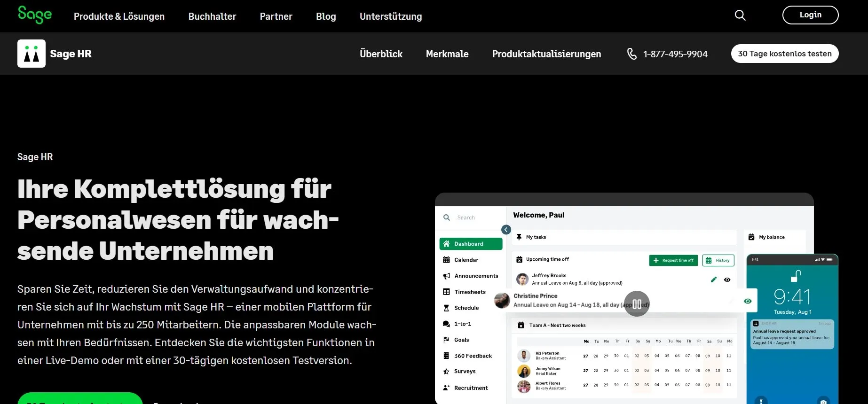
Task: Click Riz Peterson name in team list
Action: [547, 353]
